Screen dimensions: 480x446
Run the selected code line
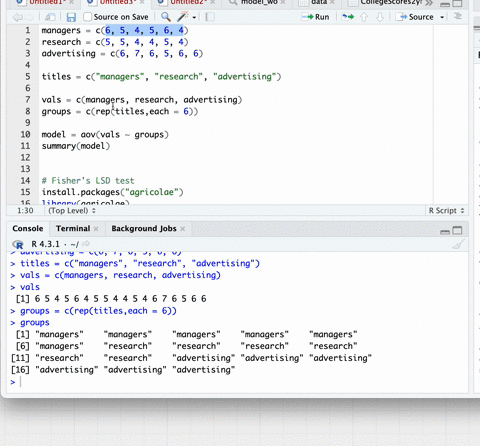[x=315, y=17]
